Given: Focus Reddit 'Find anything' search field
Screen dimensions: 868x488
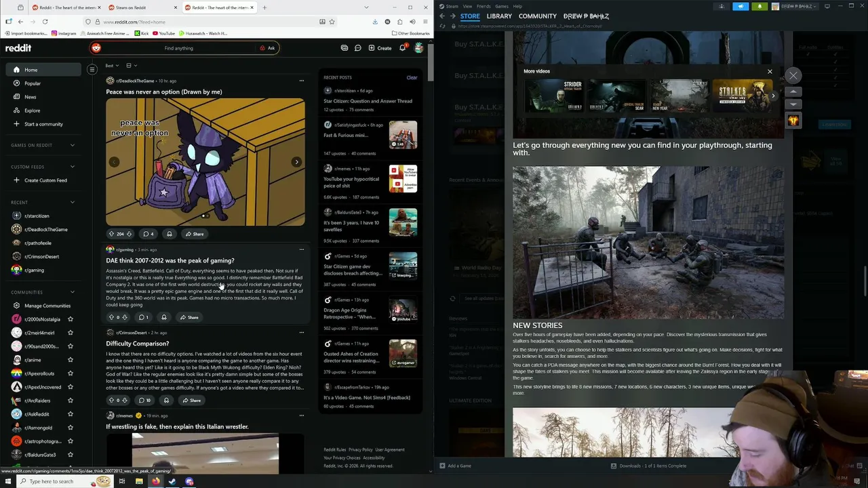Looking at the screenshot, I should (x=179, y=48).
